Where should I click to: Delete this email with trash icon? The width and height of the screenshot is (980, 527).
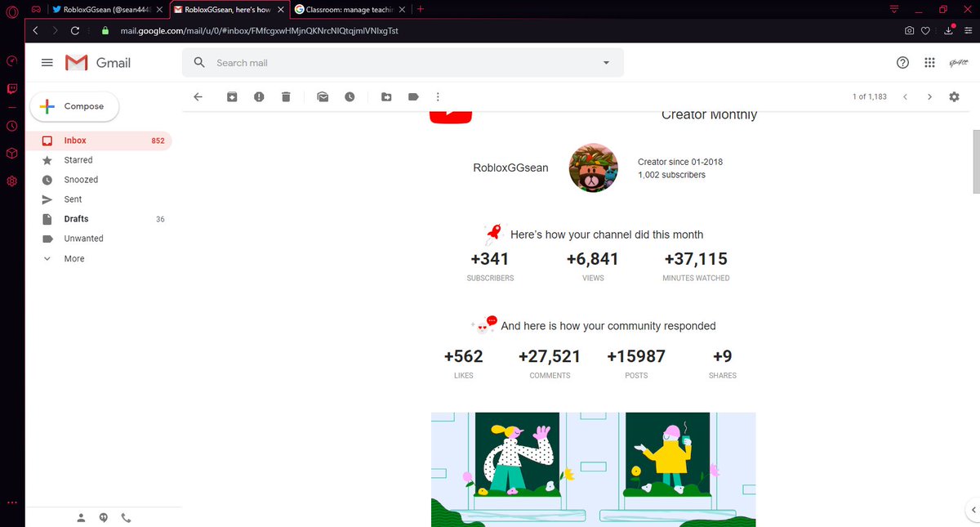click(x=286, y=97)
